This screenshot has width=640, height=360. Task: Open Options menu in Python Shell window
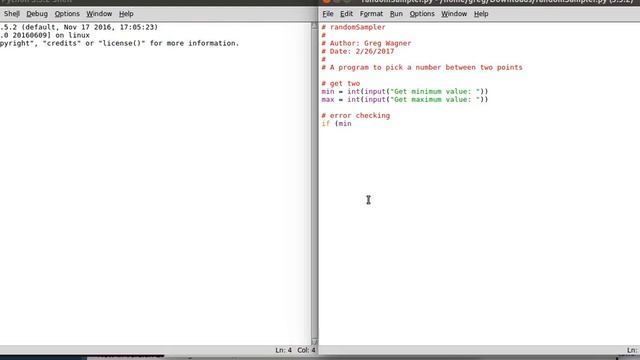67,13
